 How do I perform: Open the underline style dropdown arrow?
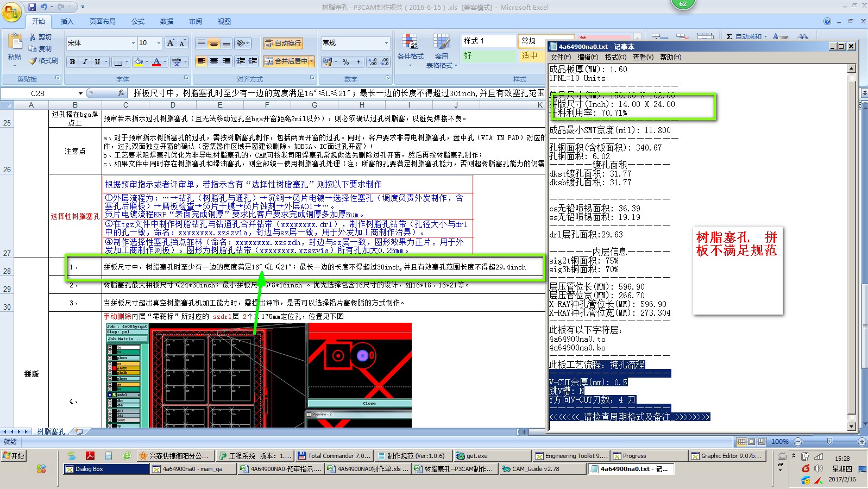click(106, 62)
